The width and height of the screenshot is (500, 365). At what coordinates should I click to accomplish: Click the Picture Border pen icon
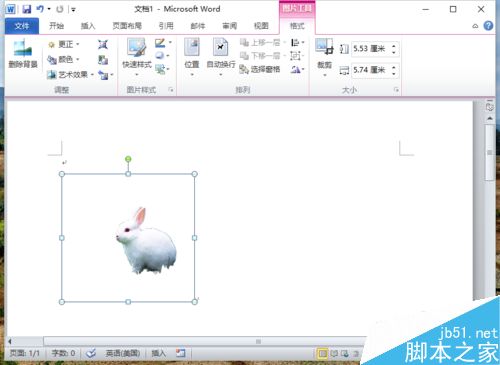coord(160,43)
